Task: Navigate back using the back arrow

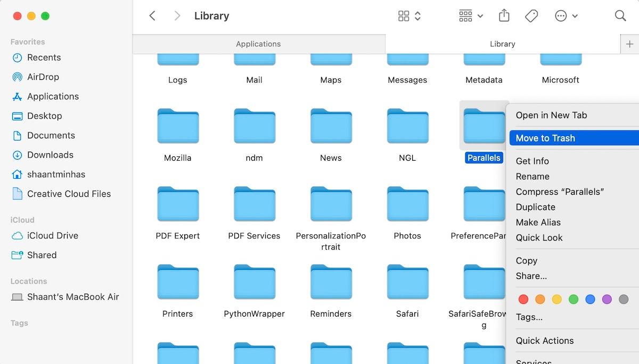Action: tap(152, 15)
